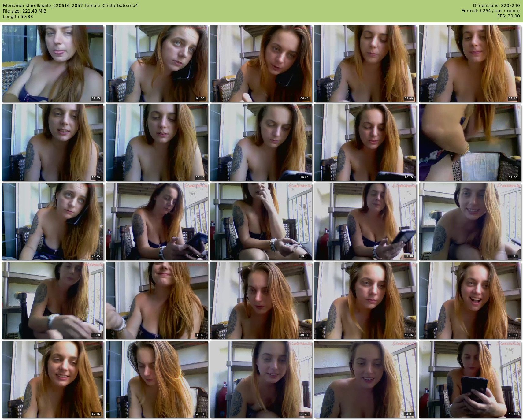Click the 54:01 timestamp label
The width and height of the screenshot is (523, 420).
coord(408,414)
